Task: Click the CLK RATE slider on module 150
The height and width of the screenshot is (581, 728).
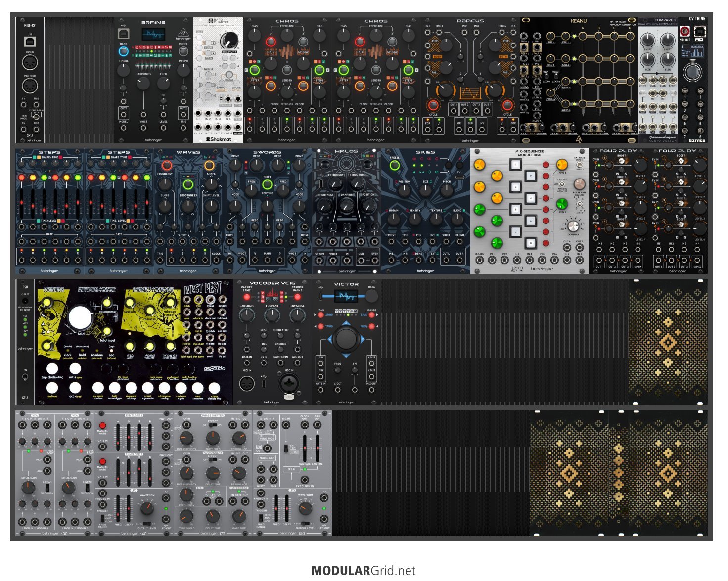Action: [305, 448]
